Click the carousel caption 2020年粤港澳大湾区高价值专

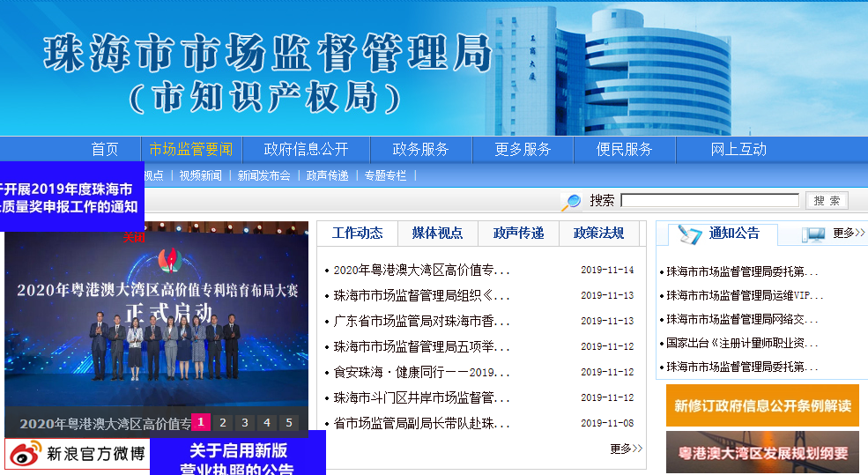[x=105, y=424]
